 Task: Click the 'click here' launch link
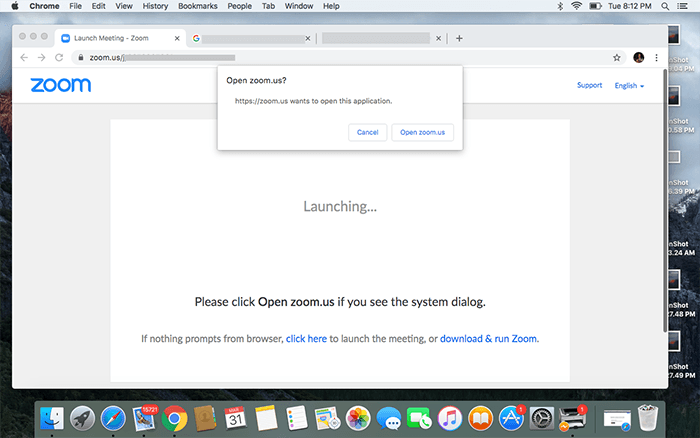tap(306, 339)
